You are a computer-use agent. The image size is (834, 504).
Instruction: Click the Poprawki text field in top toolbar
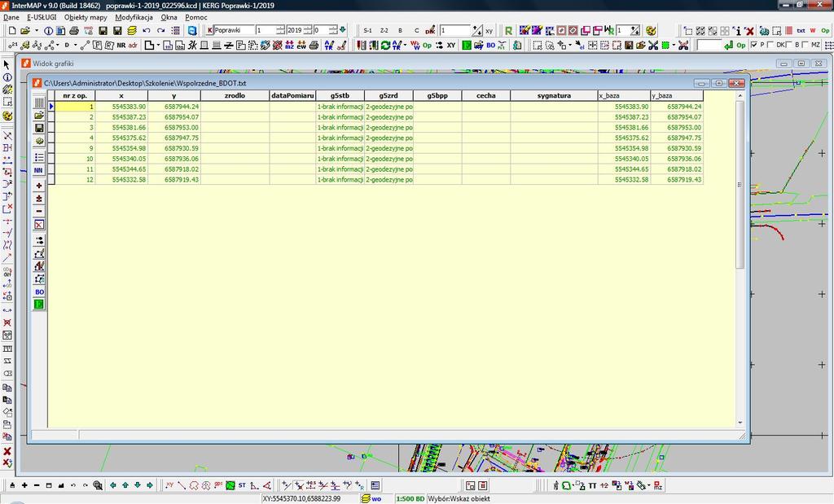[234, 30]
